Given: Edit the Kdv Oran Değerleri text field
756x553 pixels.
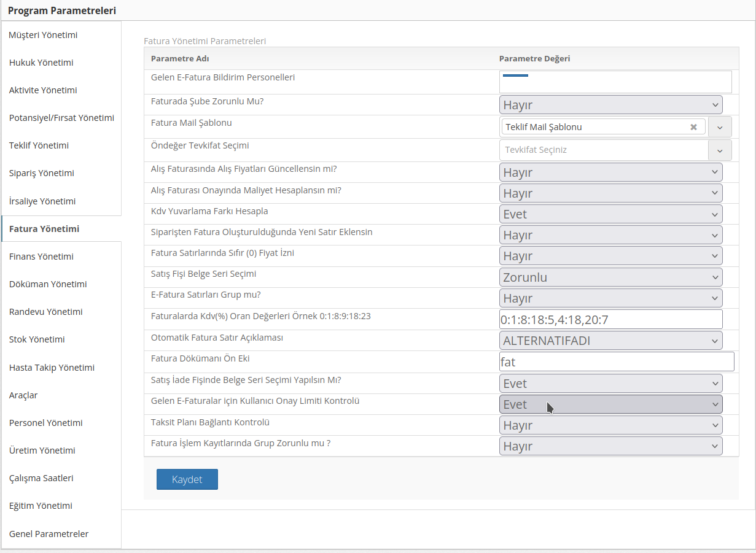Looking at the screenshot, I should (x=610, y=320).
